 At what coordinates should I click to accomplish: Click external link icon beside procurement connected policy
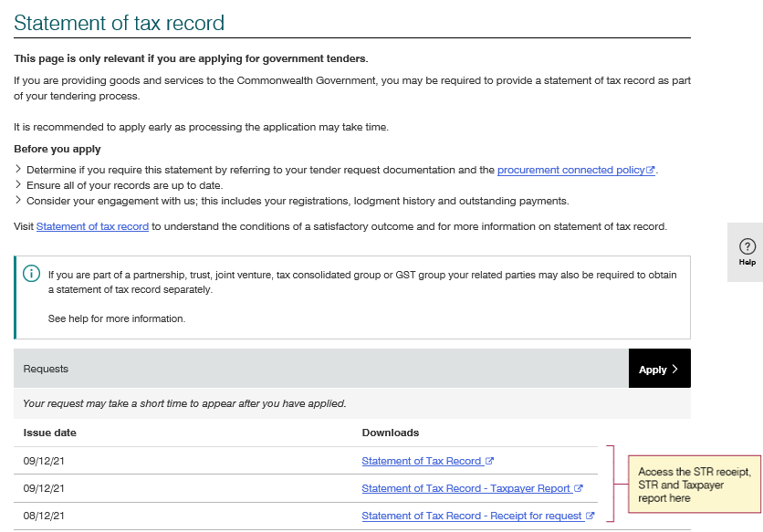click(x=651, y=169)
